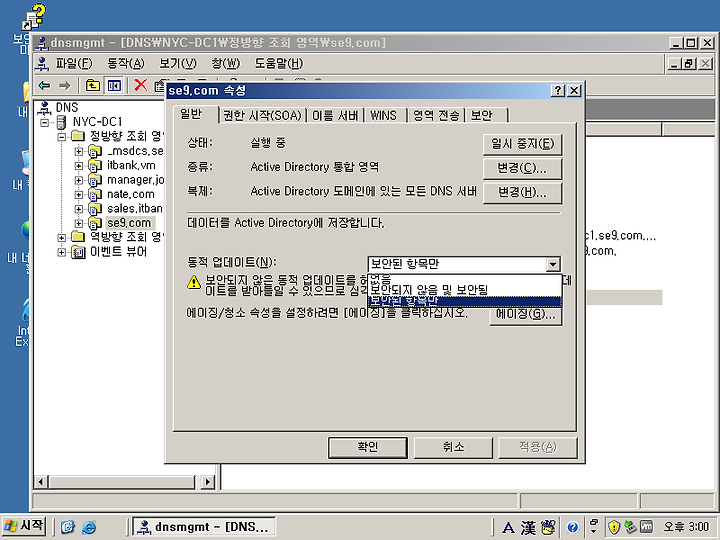Select the manager.jo zone in tree

(135, 180)
